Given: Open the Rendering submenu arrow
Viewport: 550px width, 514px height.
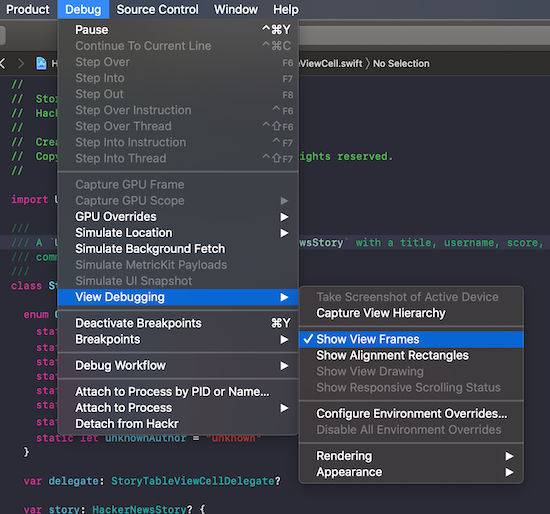Looking at the screenshot, I should (x=509, y=456).
